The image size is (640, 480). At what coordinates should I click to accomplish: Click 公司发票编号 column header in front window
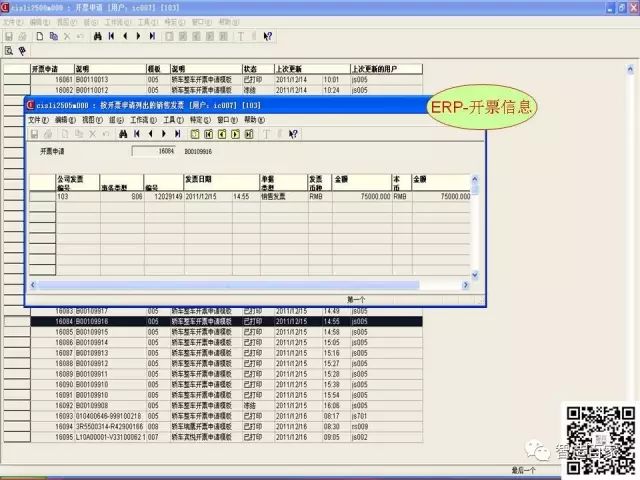[78, 183]
